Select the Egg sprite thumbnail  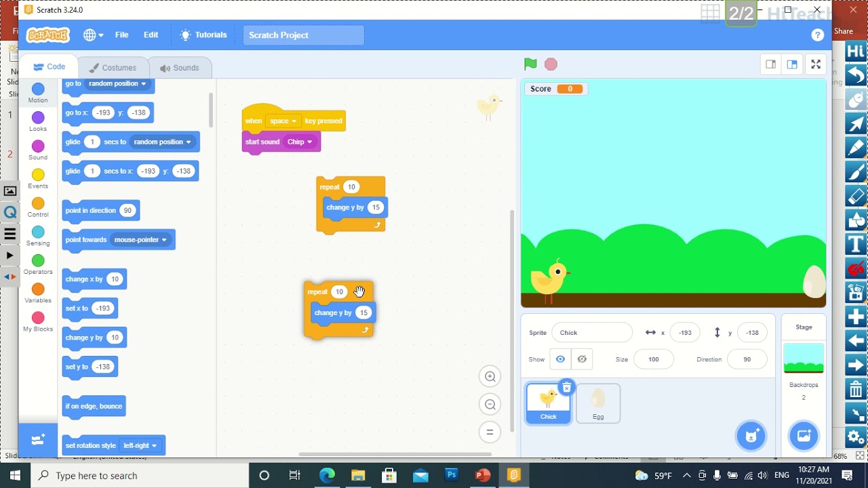click(x=598, y=403)
